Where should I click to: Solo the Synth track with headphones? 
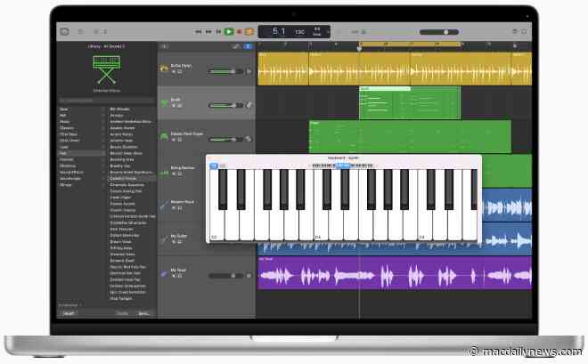pyautogui.click(x=180, y=106)
